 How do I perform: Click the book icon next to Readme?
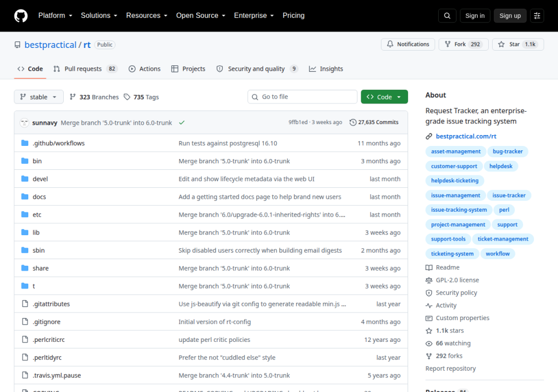click(429, 267)
